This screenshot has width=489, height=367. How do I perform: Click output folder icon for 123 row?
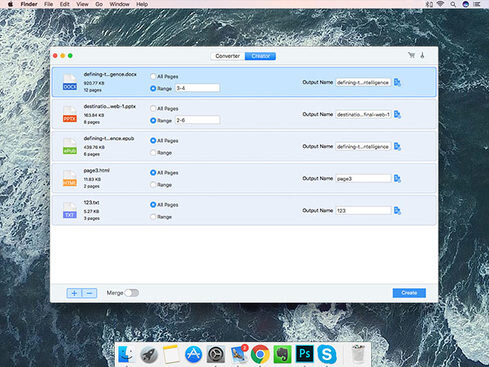(397, 211)
